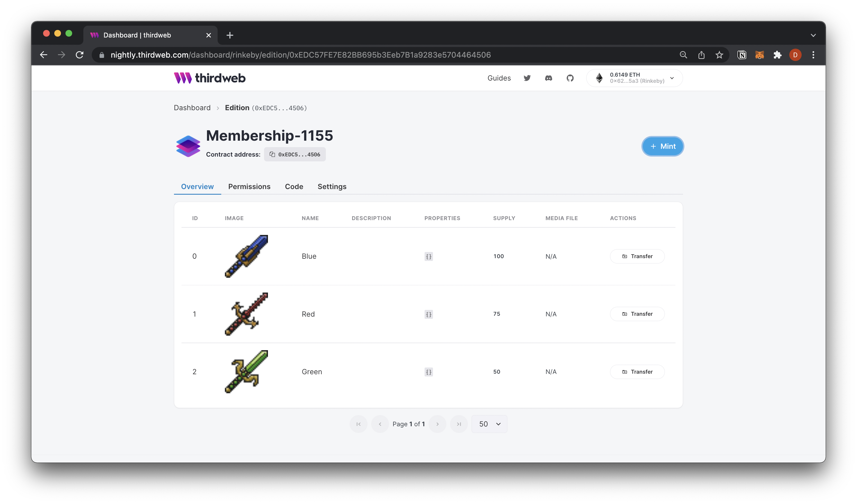The height and width of the screenshot is (504, 857).
Task: Click the Dashboard breadcrumb link
Action: [x=192, y=107]
